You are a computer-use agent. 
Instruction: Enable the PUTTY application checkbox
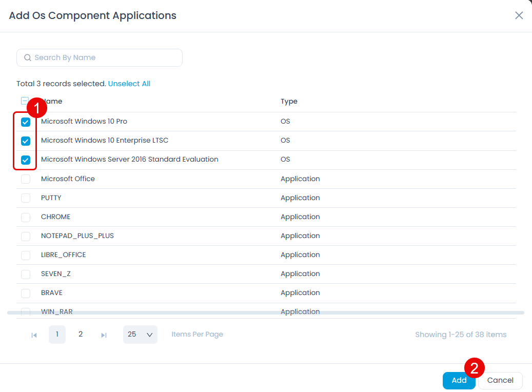25,198
